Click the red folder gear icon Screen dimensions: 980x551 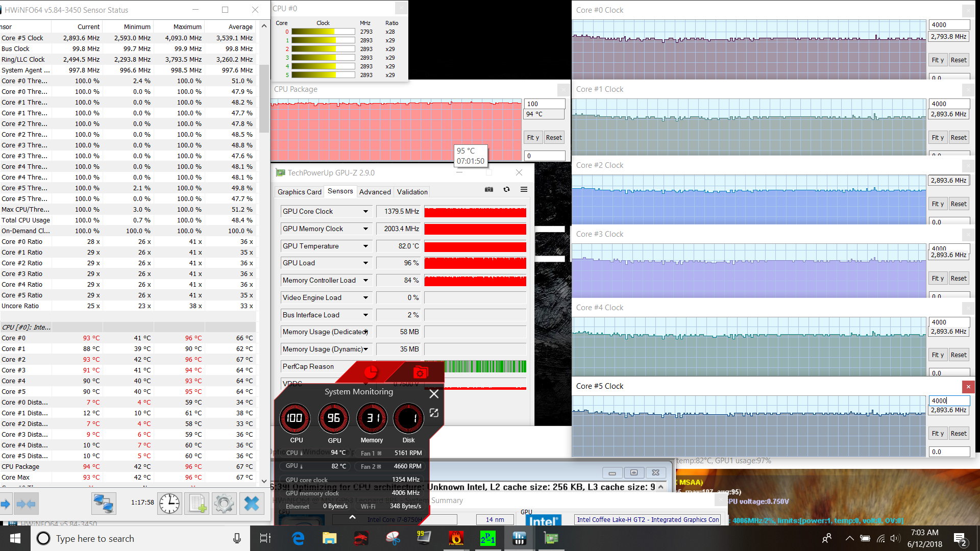pos(420,373)
